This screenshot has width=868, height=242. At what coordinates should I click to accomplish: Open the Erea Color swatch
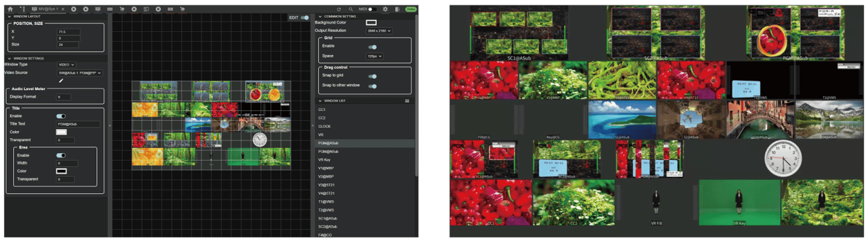pyautogui.click(x=61, y=171)
